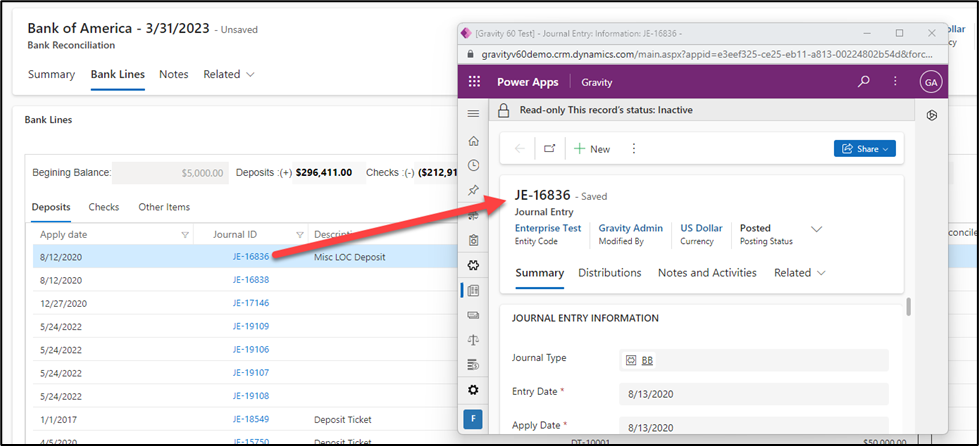Filter the Apply date column

click(185, 235)
